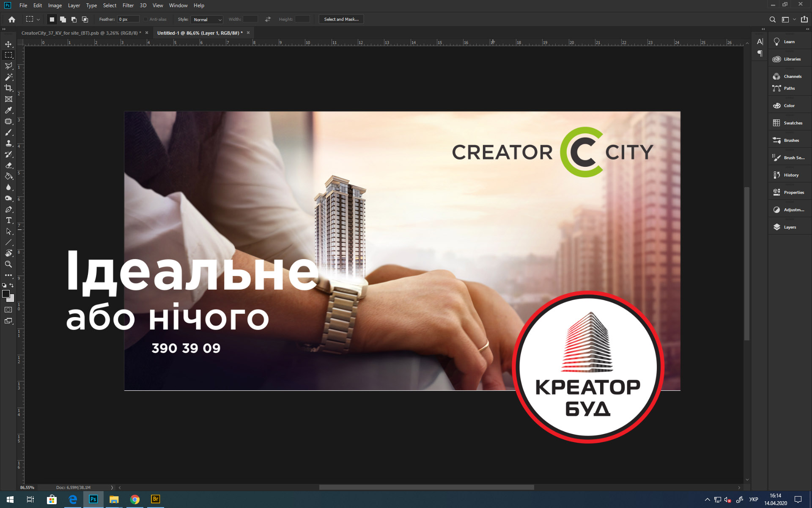Swap foreground and background colors

(x=12, y=285)
